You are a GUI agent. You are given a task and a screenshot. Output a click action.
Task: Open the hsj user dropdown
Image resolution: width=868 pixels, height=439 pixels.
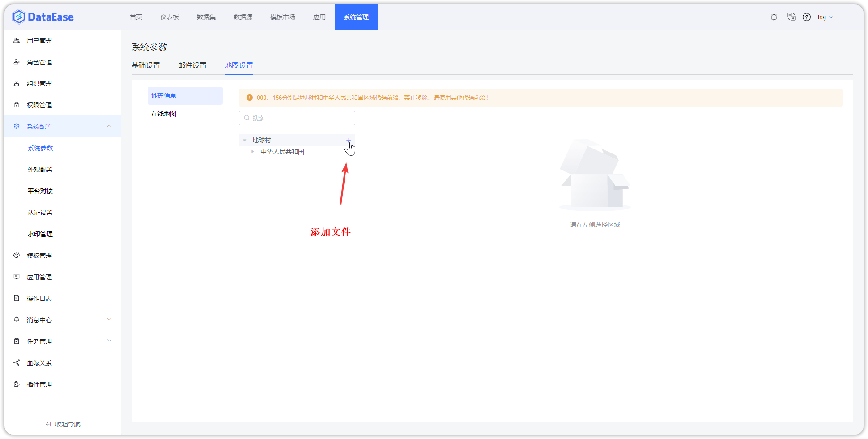point(825,17)
